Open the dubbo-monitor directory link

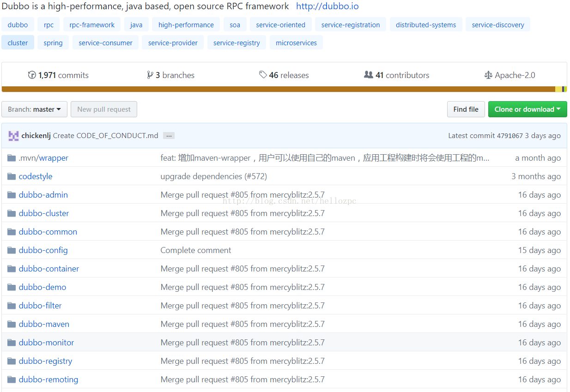pyautogui.click(x=46, y=343)
